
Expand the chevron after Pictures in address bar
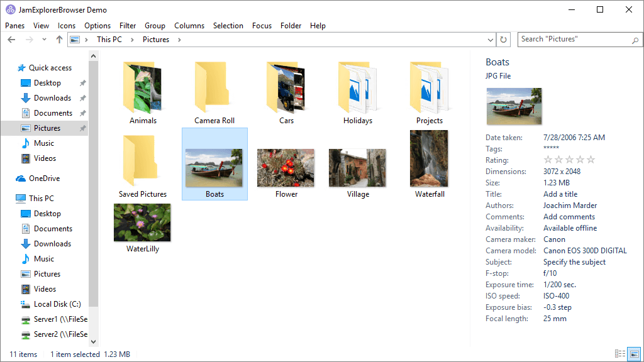(x=179, y=40)
